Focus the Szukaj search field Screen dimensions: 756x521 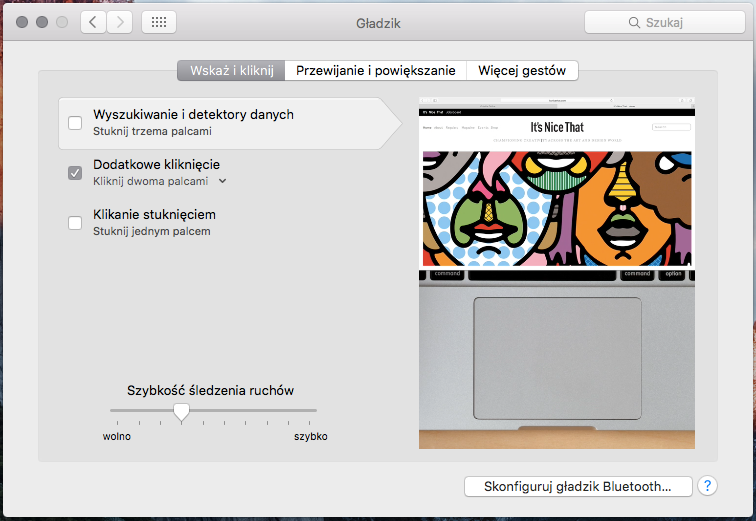coord(664,22)
